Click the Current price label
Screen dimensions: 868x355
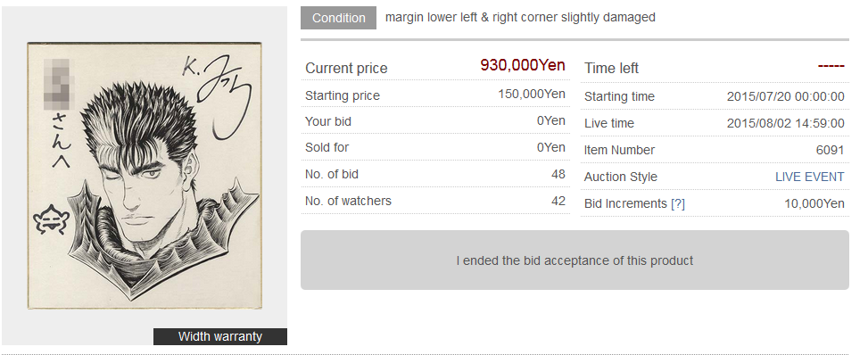(x=346, y=68)
